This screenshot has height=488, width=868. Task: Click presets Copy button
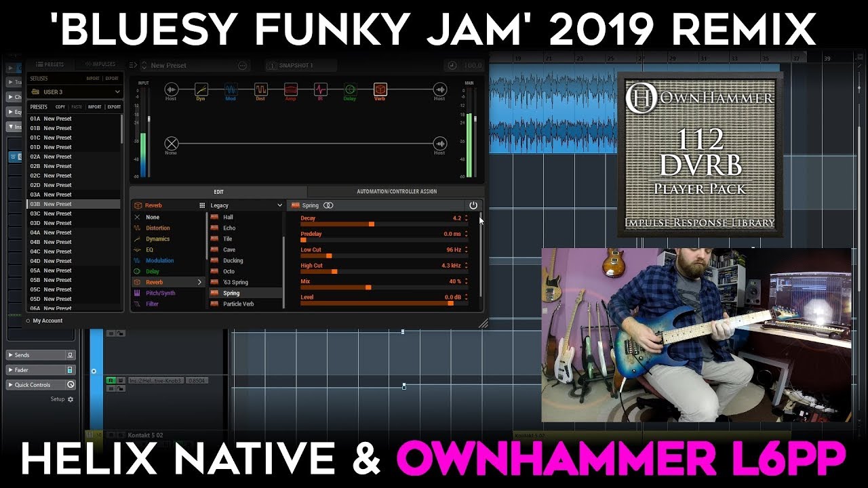click(x=60, y=107)
